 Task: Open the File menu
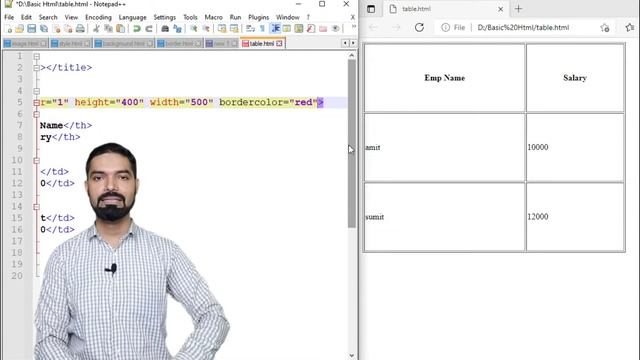tap(9, 17)
